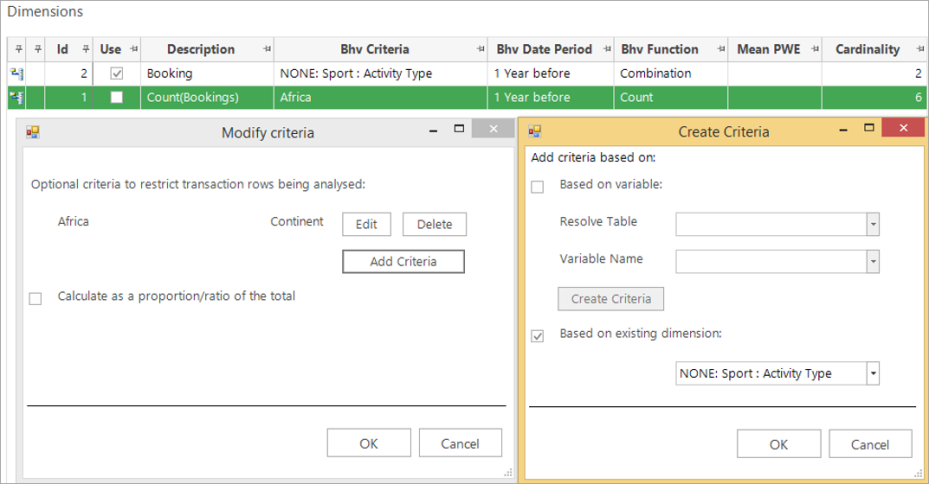
Task: Check Use checkbox for Count(Bookings) row
Action: [117, 97]
